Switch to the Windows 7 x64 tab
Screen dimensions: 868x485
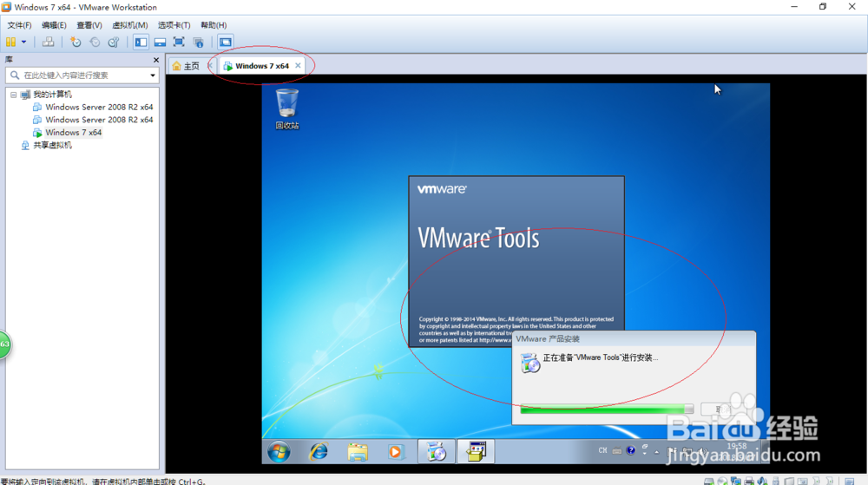click(x=262, y=66)
